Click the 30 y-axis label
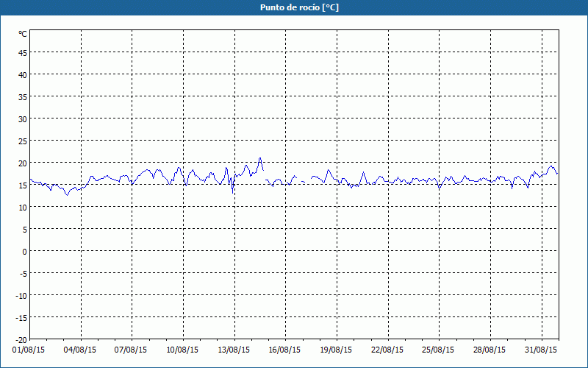588x368 pixels. pyautogui.click(x=23, y=119)
